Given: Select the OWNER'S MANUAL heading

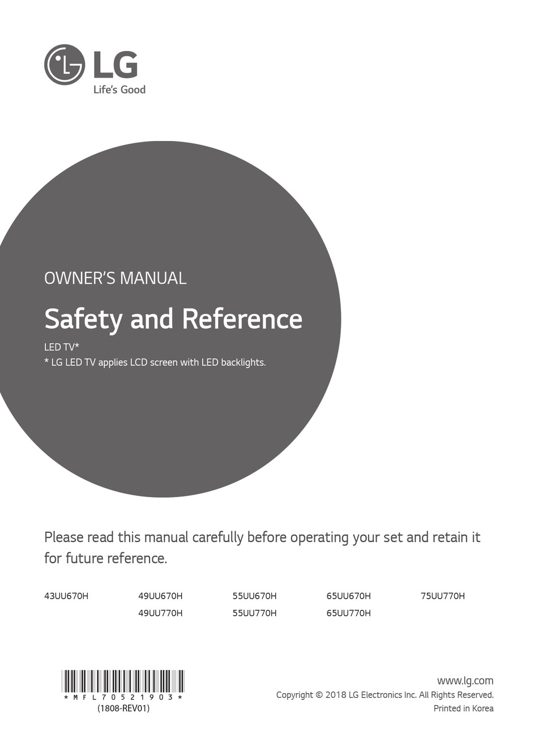Looking at the screenshot, I should [115, 278].
